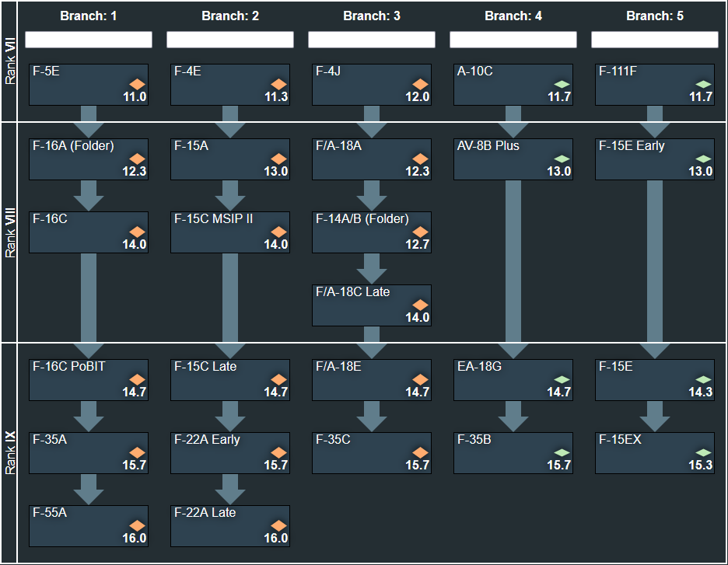This screenshot has height=565, width=728.
Task: Click the input field under Branch: 4
Action: (513, 40)
